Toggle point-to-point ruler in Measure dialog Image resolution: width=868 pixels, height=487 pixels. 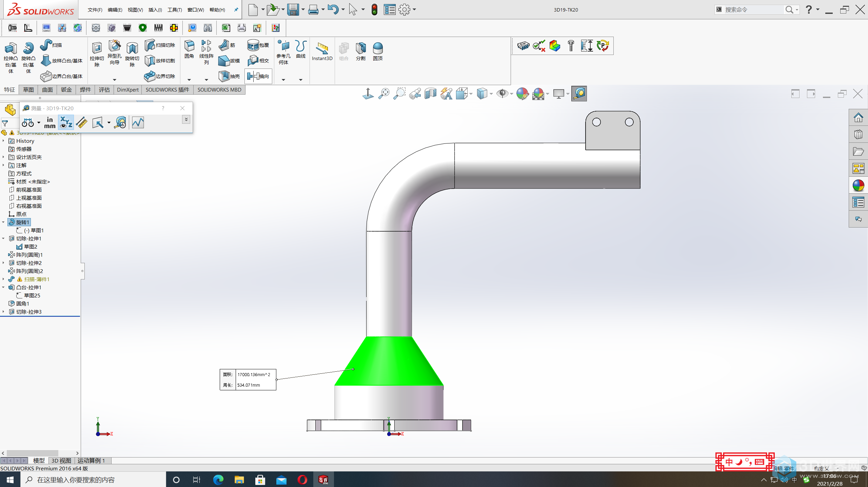(x=82, y=122)
